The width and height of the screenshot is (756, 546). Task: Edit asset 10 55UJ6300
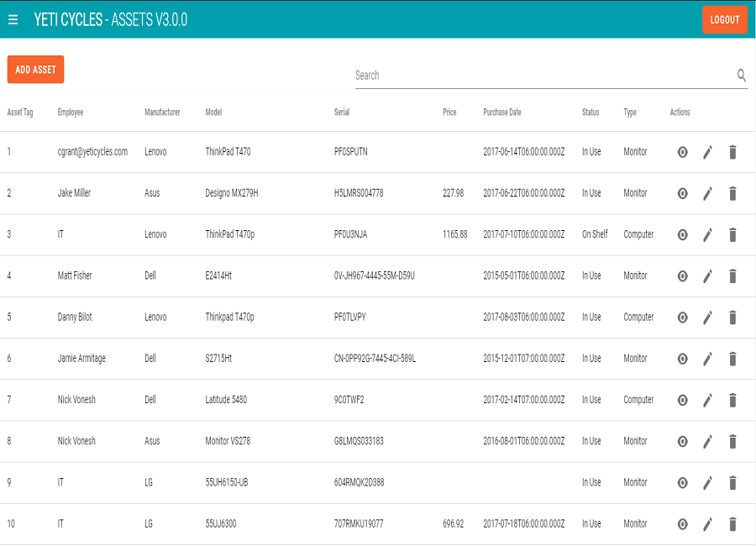707,524
